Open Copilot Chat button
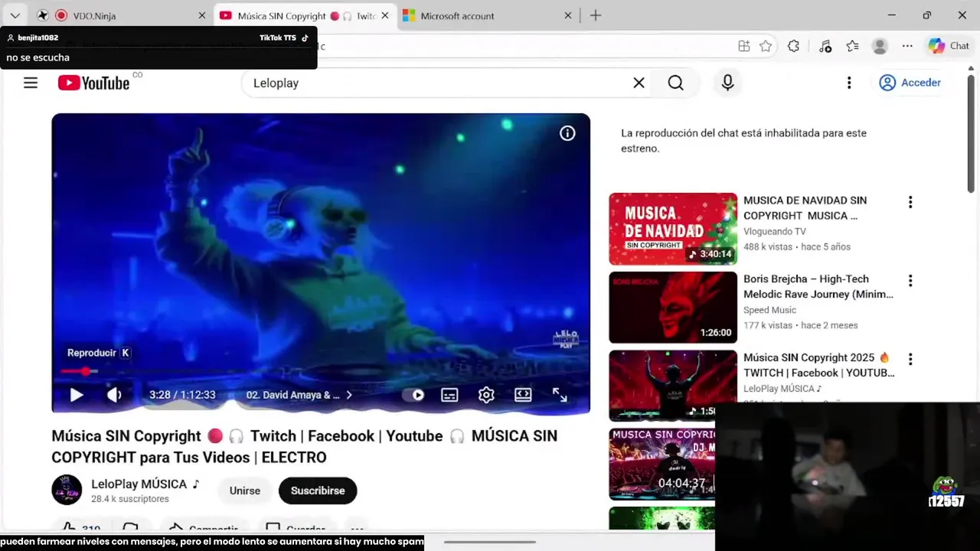 click(949, 46)
